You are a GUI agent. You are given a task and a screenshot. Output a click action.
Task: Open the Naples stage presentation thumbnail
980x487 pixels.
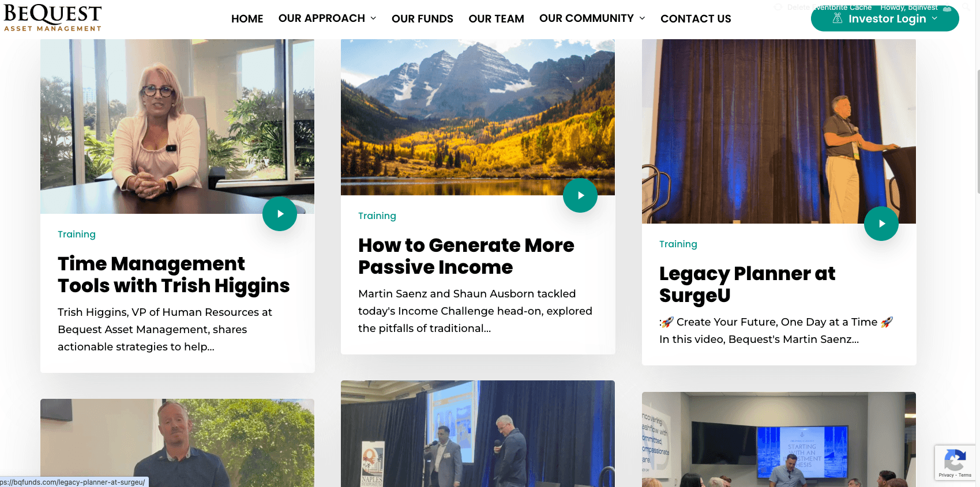point(478,433)
